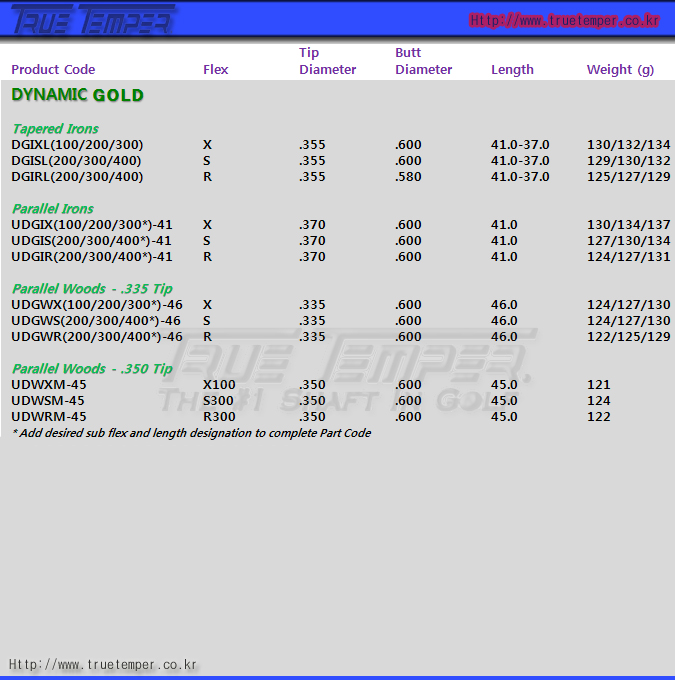
Task: Click the Weight (g) column header
Action: [x=620, y=70]
